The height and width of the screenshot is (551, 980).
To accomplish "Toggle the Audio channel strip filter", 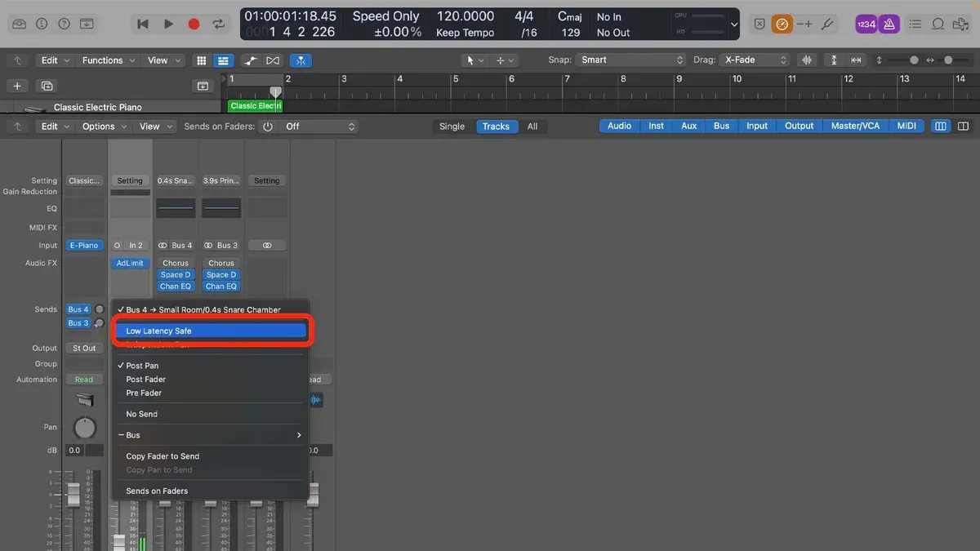I will pos(619,126).
